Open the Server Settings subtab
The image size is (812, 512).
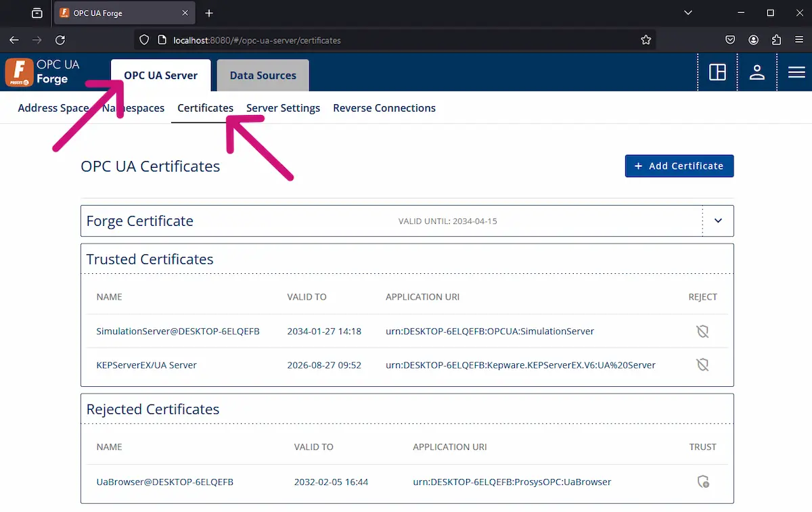pyautogui.click(x=283, y=108)
